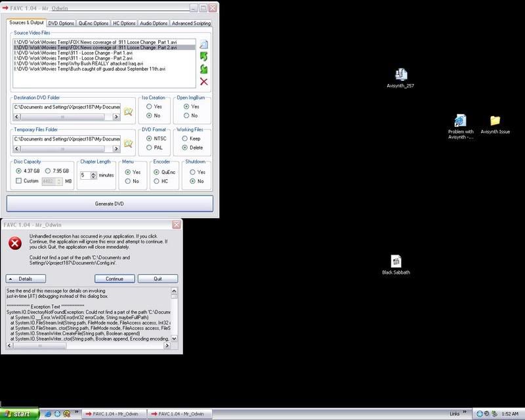Image resolution: width=525 pixels, height=420 pixels.
Task: Switch to the DVD Options tab
Action: pos(61,23)
